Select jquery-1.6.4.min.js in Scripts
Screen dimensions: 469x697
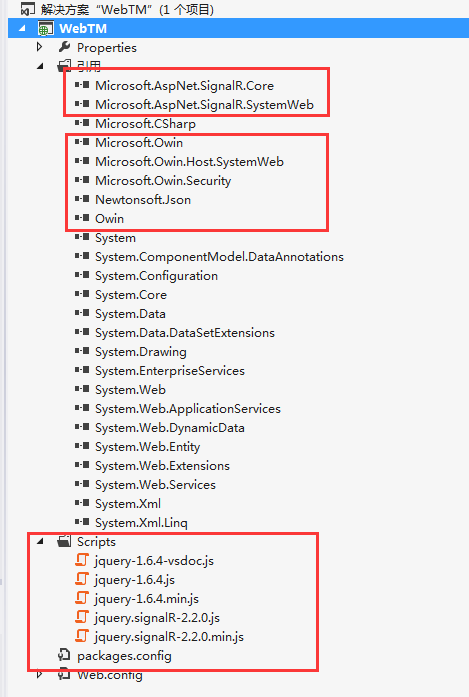(146, 599)
